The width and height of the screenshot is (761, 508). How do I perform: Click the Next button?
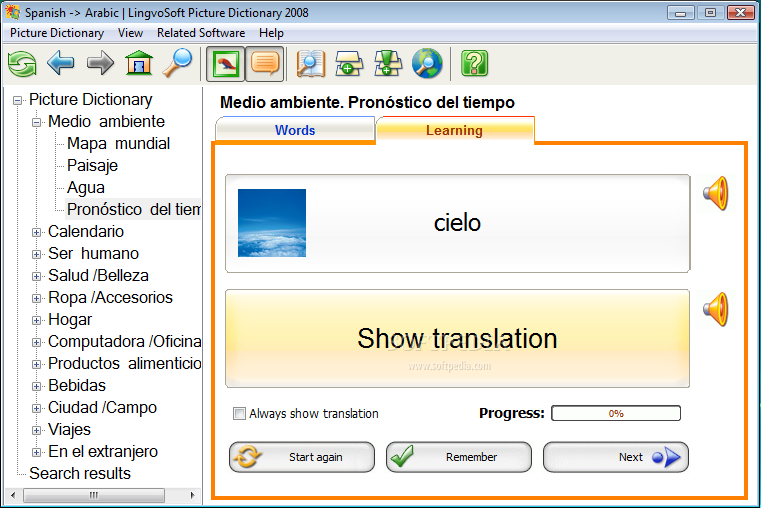(x=615, y=457)
